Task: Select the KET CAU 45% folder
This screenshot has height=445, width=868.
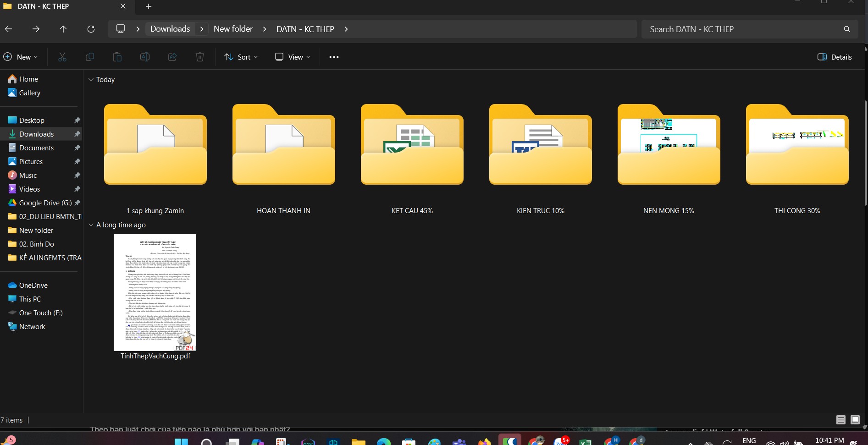Action: [412, 159]
